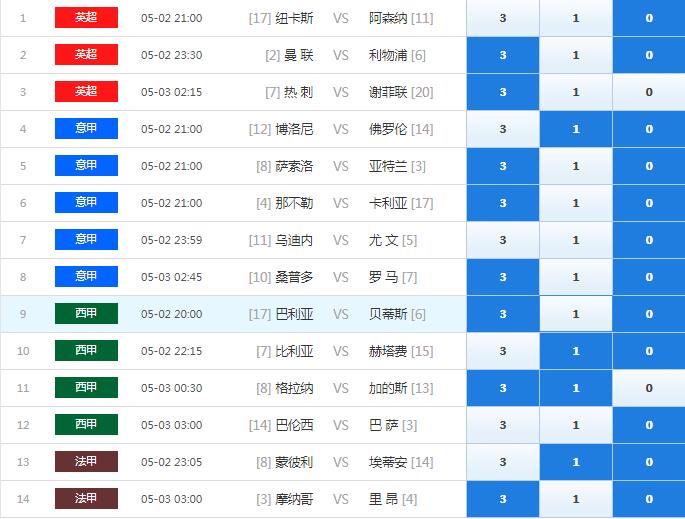685x519 pixels.
Task: Click kickoff time 05-02 23:59
Action: 172,240
